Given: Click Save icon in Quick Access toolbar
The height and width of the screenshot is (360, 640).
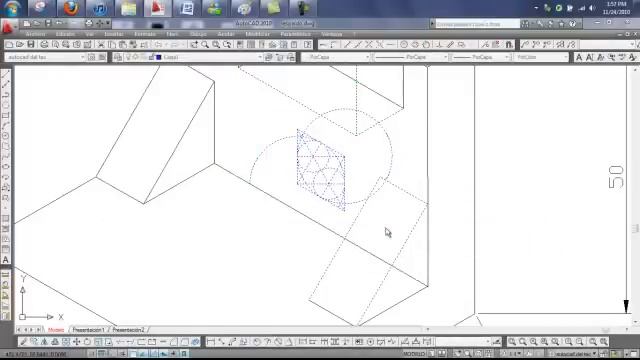Looking at the screenshot, I should click(x=48, y=23).
